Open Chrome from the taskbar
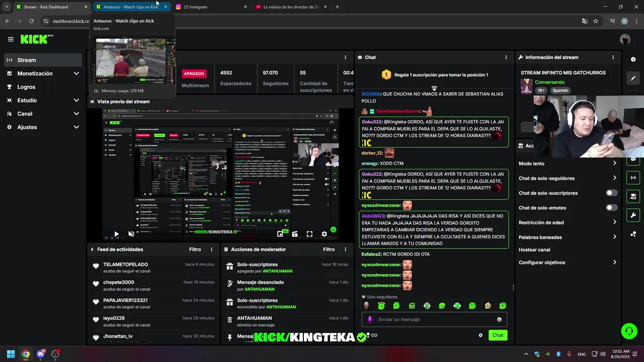Viewport: 644px width, 362px height. pyautogui.click(x=26, y=354)
